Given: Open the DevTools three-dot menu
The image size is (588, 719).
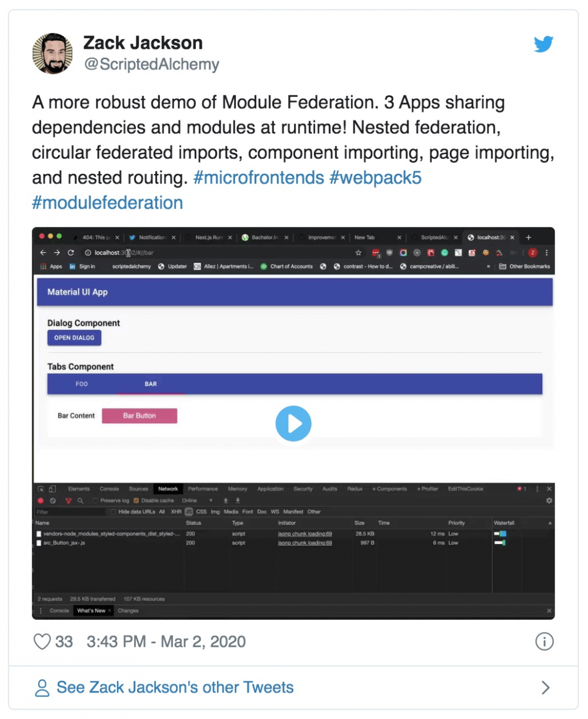Looking at the screenshot, I should 539,489.
